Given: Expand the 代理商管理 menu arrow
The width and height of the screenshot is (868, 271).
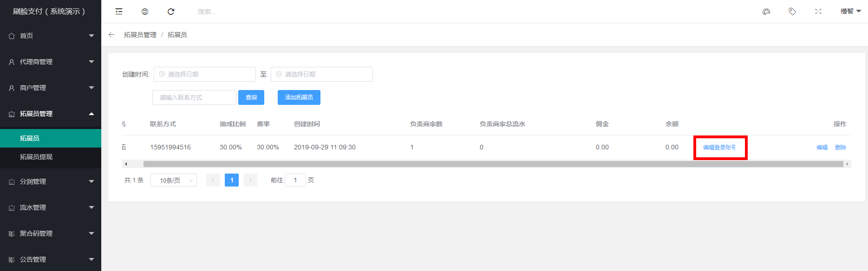Looking at the screenshot, I should 91,62.
